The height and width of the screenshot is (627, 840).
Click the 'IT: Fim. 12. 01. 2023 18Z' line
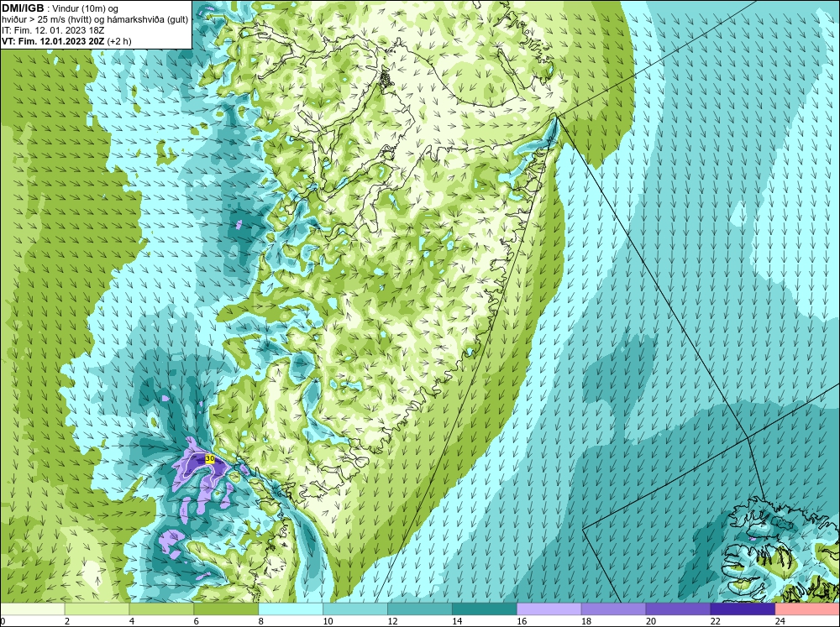53,30
